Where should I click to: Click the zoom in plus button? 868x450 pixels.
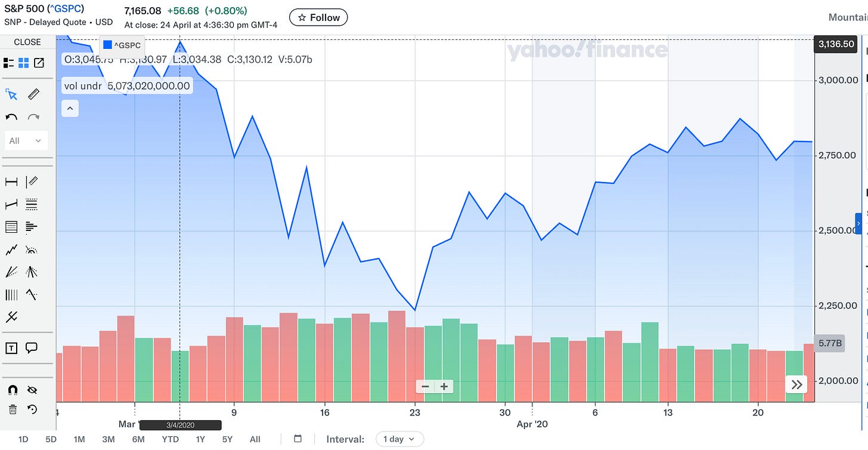pyautogui.click(x=444, y=386)
